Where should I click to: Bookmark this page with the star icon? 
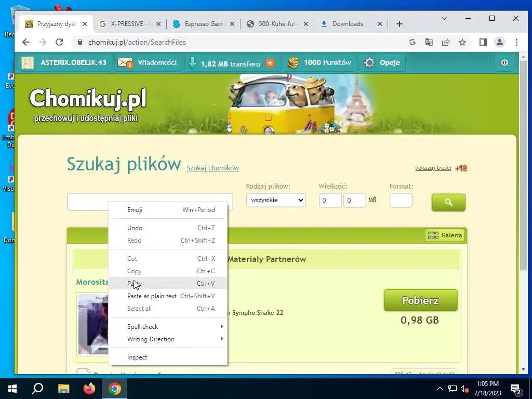pos(462,42)
